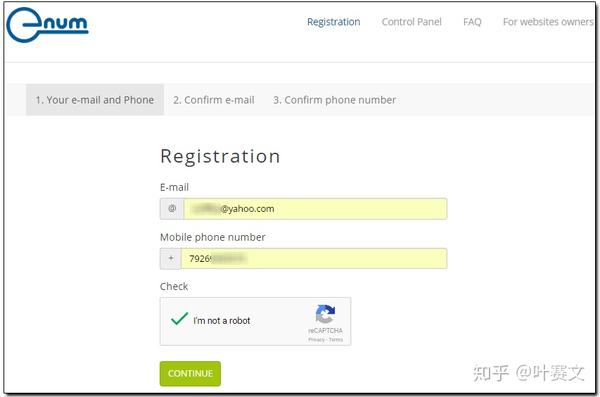
Task: Open the reCAPTCHA Terms link
Action: (336, 340)
